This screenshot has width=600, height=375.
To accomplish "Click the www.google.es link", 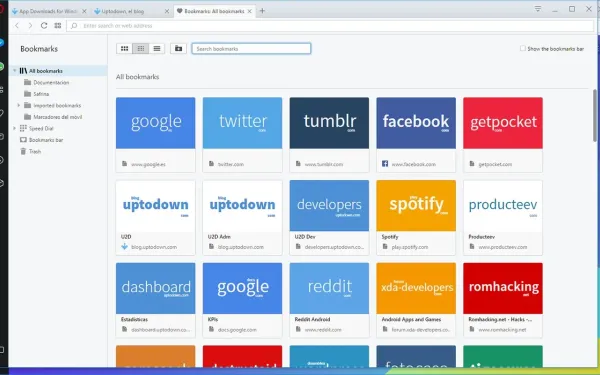I will pos(148,165).
